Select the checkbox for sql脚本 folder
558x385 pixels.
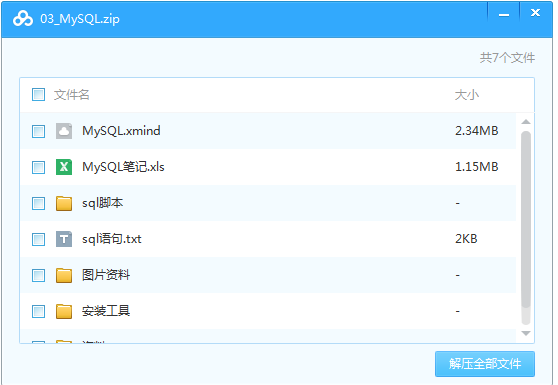(38, 204)
